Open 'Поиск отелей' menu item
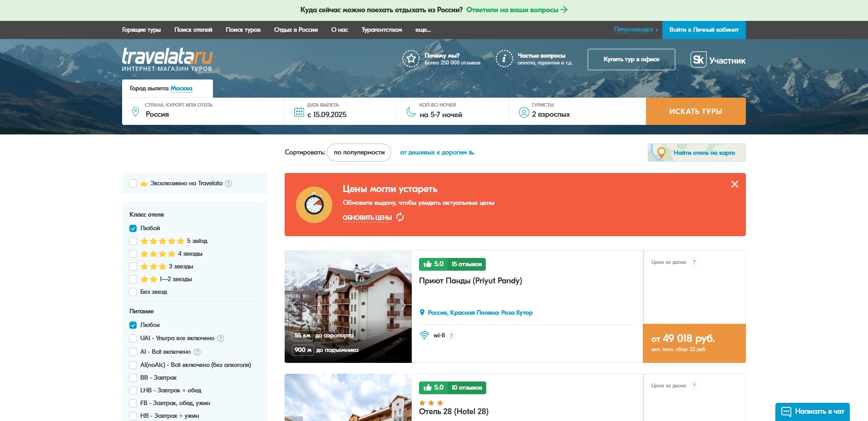868x421 pixels. coord(193,30)
